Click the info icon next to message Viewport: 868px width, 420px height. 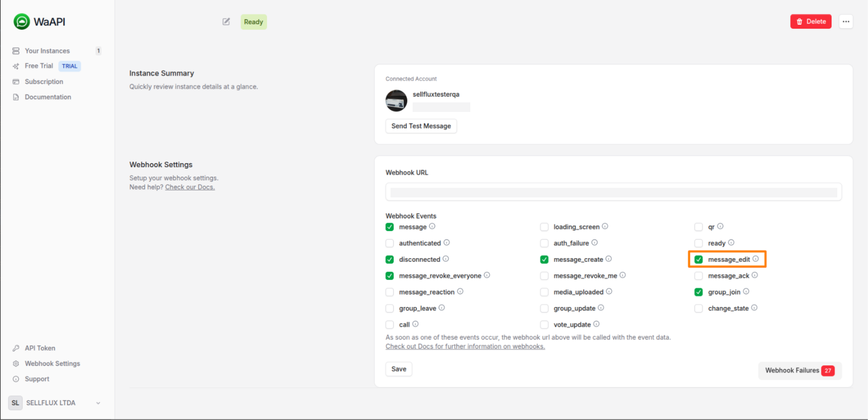[x=432, y=226]
